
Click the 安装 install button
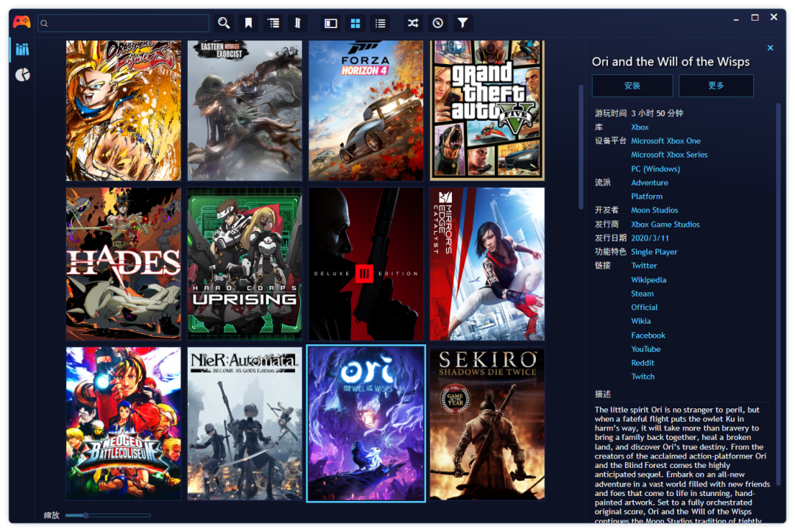point(632,85)
